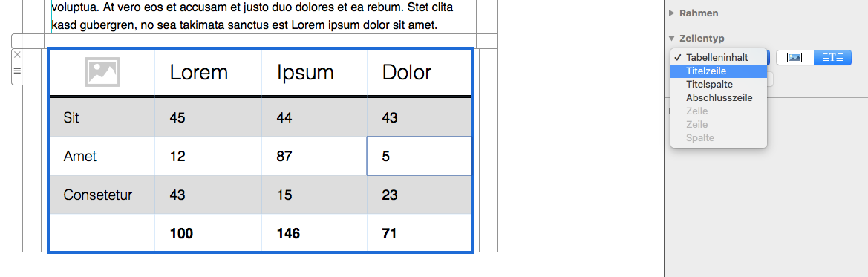Click the image placeholder icon in table header
The width and height of the screenshot is (868, 277).
[x=102, y=72]
